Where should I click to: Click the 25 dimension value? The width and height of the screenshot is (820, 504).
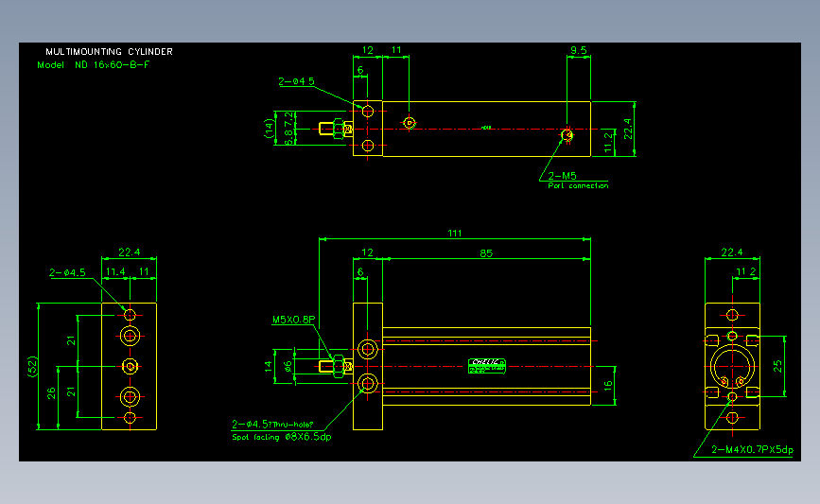tap(777, 366)
